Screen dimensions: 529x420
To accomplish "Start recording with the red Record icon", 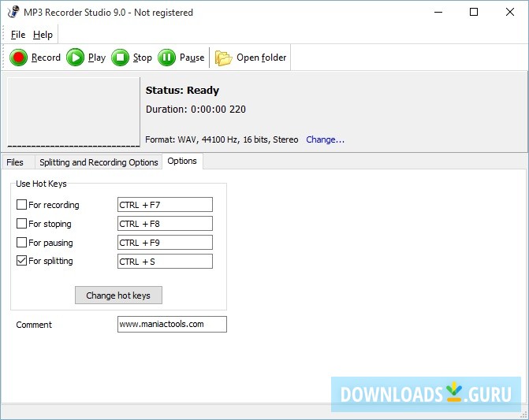I will point(18,58).
